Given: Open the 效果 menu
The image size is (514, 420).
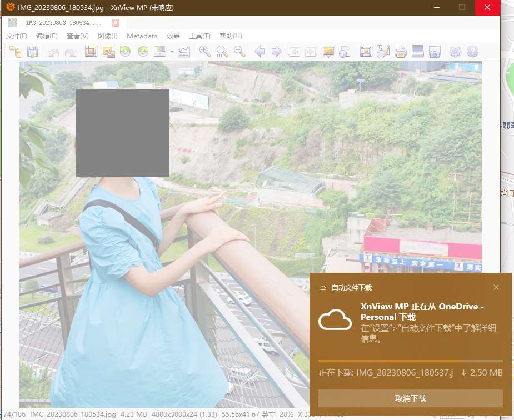Looking at the screenshot, I should (173, 36).
